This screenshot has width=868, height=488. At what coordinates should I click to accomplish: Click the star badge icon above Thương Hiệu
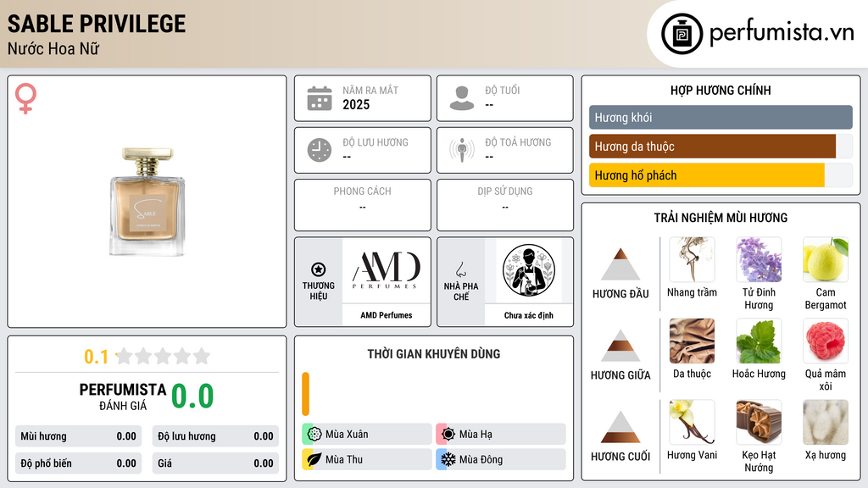(319, 269)
